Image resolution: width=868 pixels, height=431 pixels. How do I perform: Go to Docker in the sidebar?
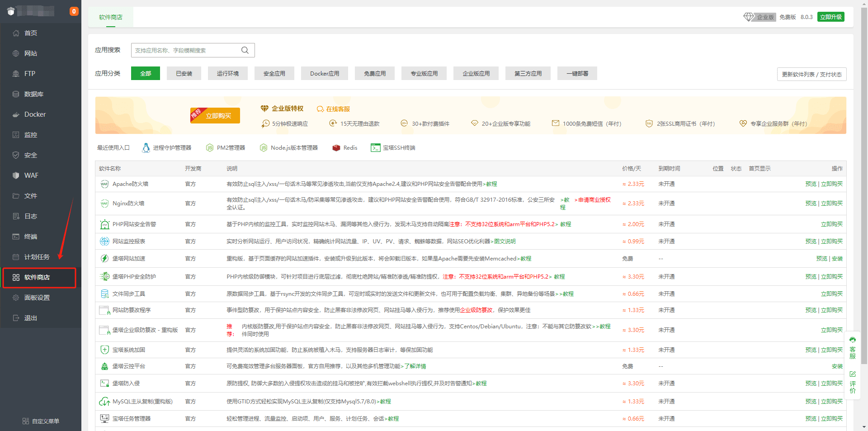tap(35, 114)
